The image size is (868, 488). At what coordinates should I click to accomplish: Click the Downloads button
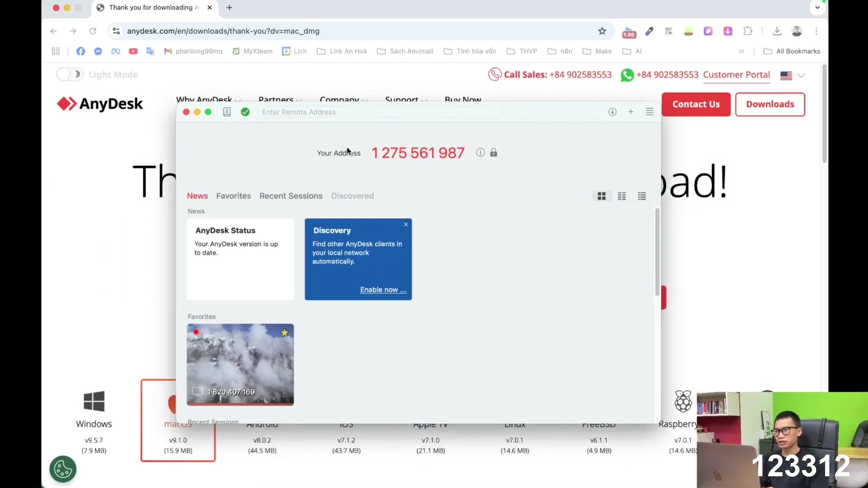coord(770,104)
